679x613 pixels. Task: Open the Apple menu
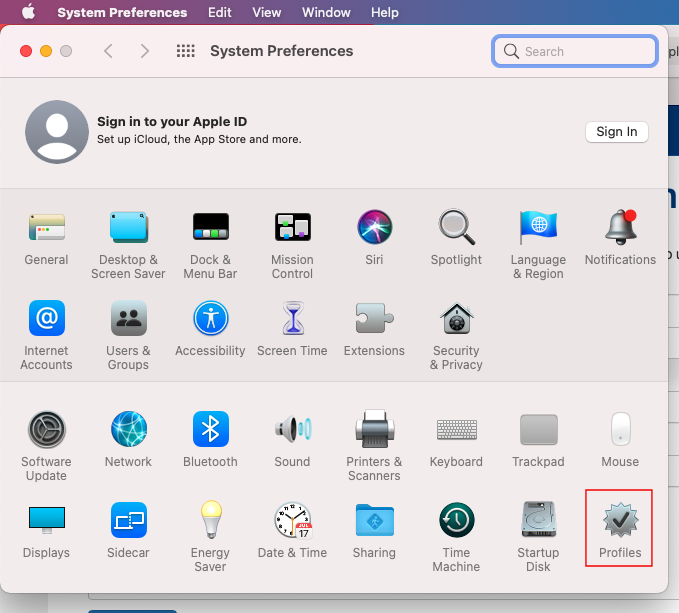pos(29,12)
